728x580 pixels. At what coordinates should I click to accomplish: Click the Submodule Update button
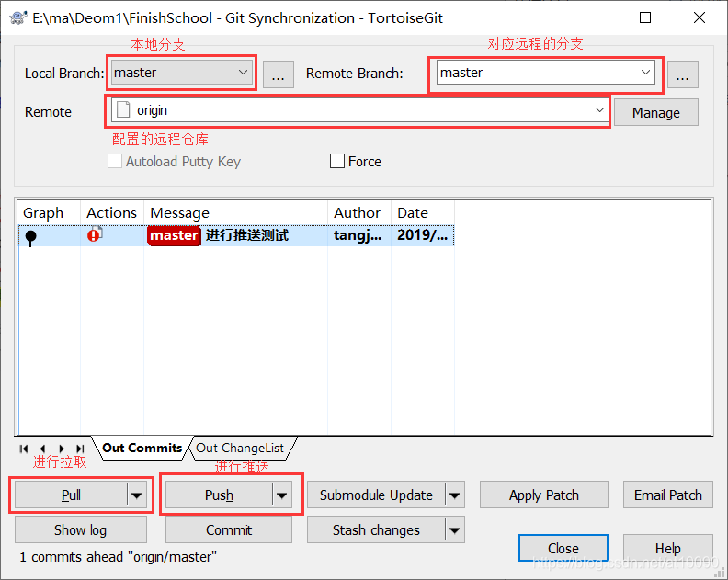tap(376, 495)
